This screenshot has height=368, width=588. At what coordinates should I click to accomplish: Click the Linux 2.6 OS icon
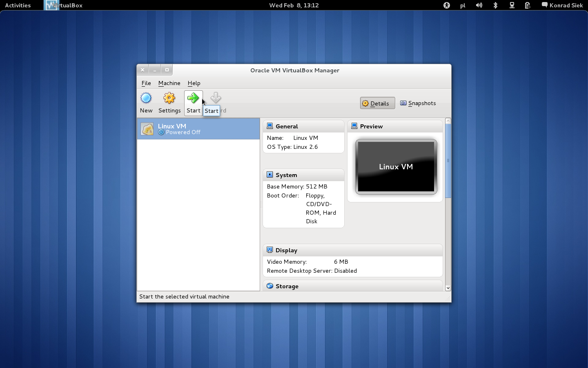(147, 129)
